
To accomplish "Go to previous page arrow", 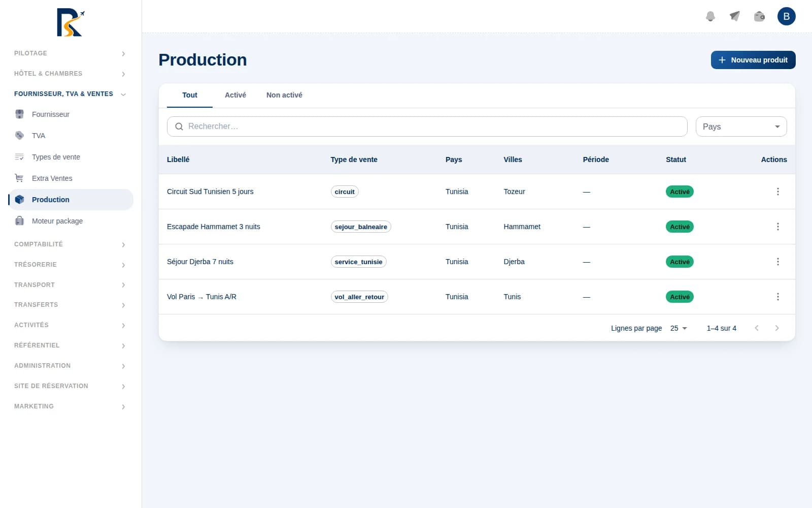I will 757,328.
